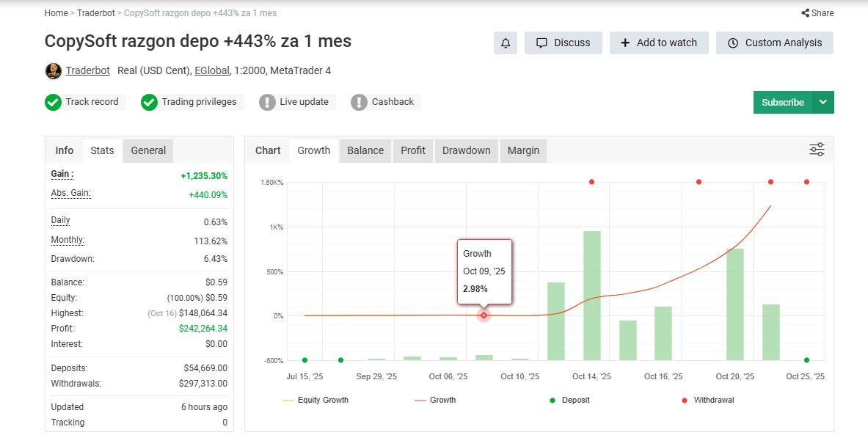Click the Live update status label
The height and width of the screenshot is (446, 868).
(304, 102)
